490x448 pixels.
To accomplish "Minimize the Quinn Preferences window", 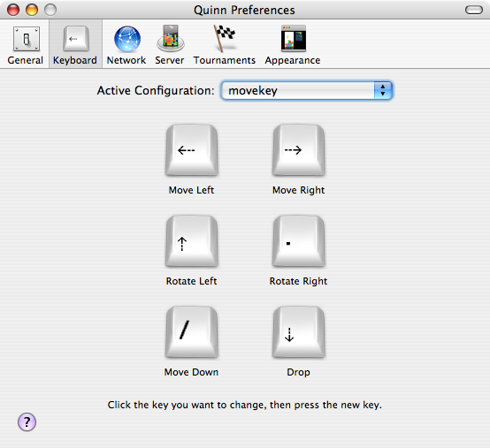I will pyautogui.click(x=32, y=10).
